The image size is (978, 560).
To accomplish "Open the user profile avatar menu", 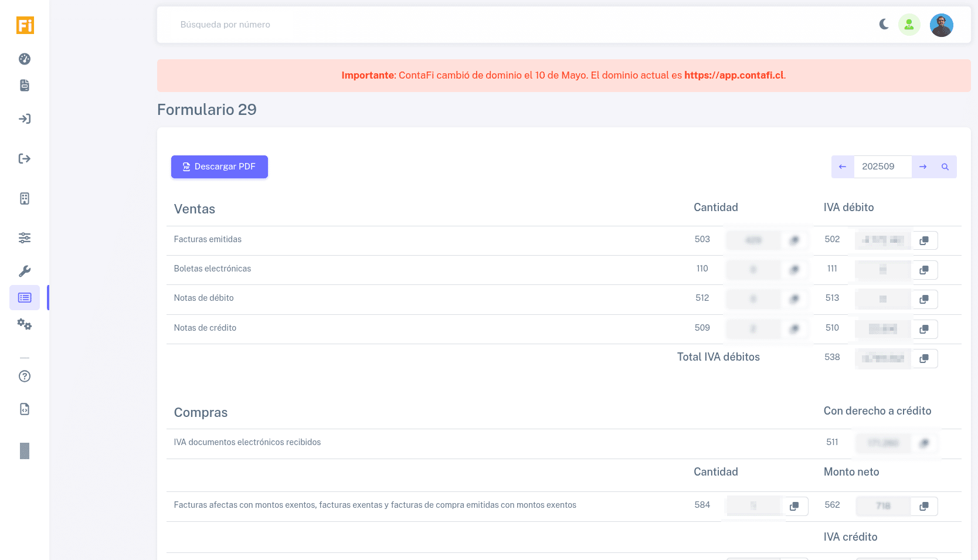I will coord(941,25).
